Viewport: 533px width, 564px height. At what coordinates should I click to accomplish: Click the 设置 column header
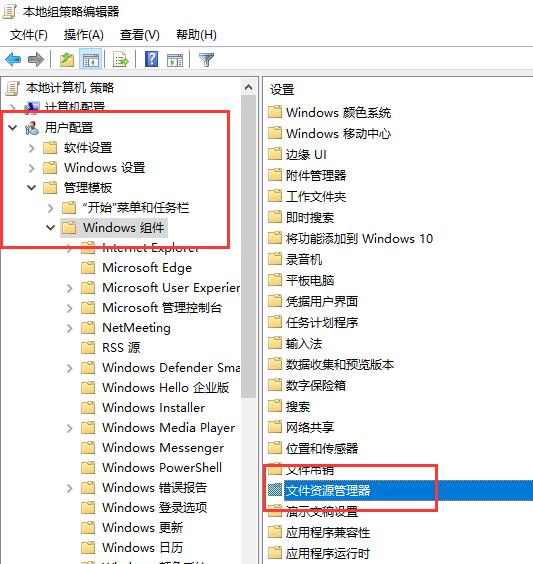282,90
